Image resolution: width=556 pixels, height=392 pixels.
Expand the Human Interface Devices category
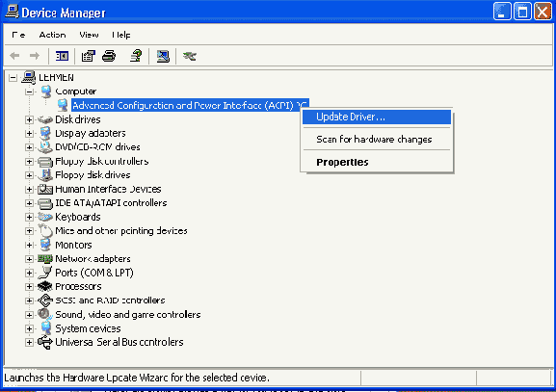point(30,190)
